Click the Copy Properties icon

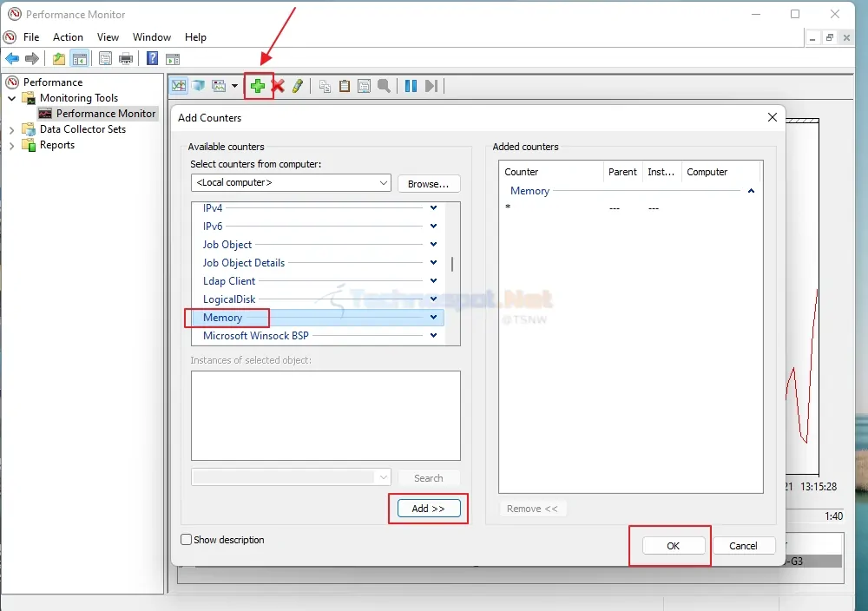coord(325,86)
